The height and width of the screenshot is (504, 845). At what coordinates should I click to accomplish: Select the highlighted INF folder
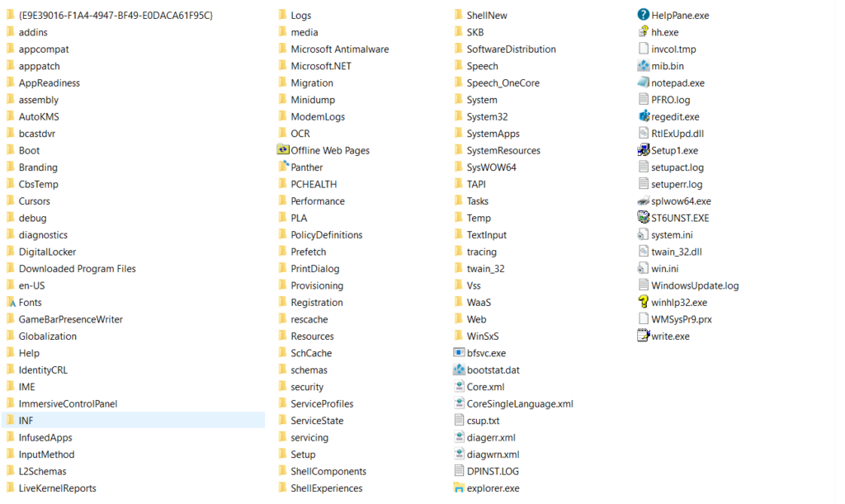pos(133,420)
